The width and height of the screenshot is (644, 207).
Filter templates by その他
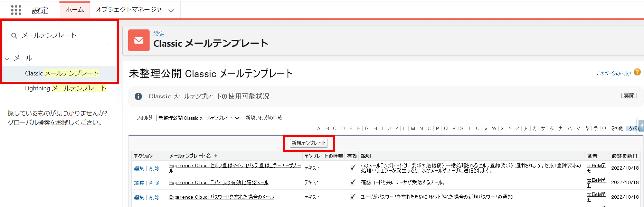coord(617,128)
